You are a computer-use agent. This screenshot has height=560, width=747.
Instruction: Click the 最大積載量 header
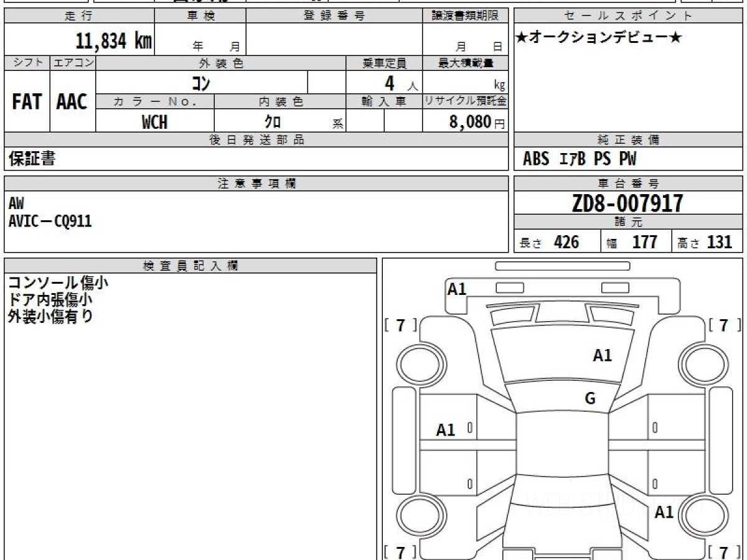coord(465,63)
